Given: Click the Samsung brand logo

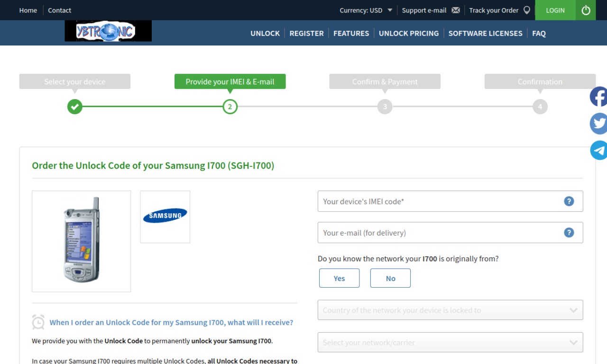Looking at the screenshot, I should click(165, 217).
